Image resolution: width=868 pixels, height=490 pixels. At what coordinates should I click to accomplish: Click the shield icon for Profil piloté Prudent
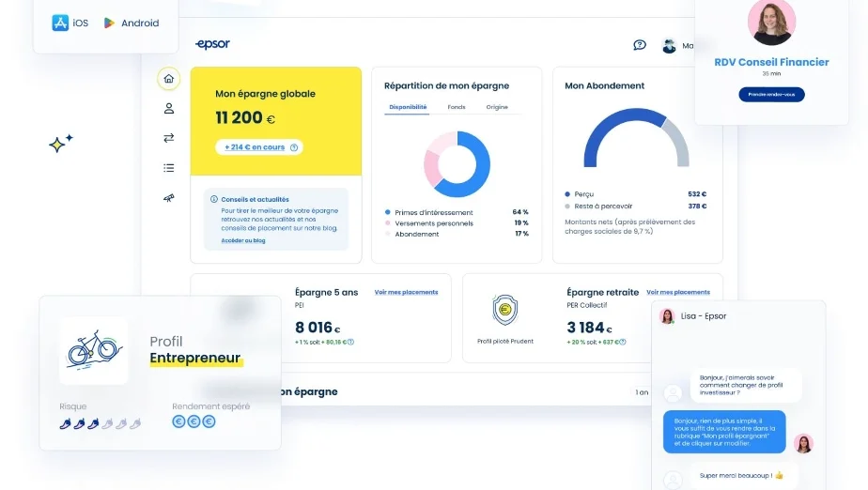pos(505,310)
